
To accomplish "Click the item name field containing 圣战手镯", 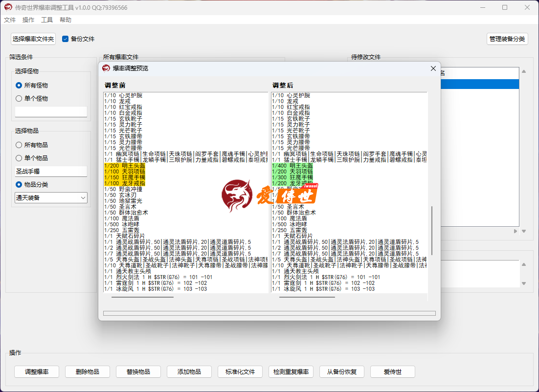I will [x=51, y=172].
